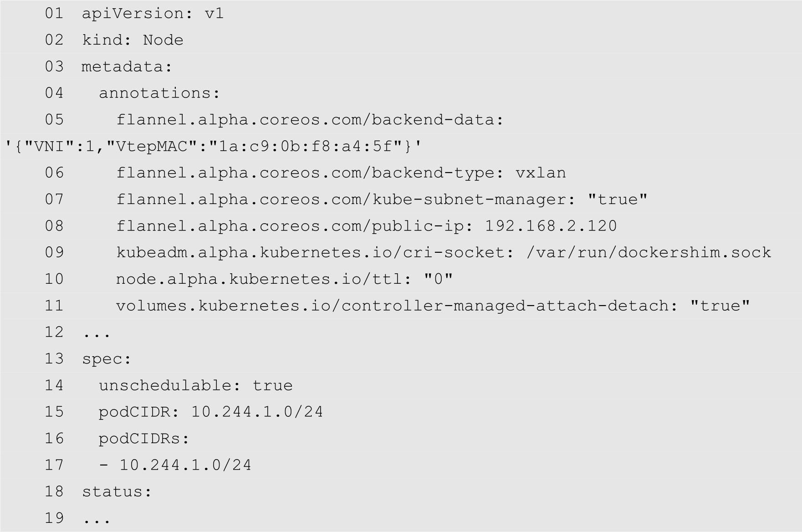
Task: Click the status: key
Action: (117, 491)
